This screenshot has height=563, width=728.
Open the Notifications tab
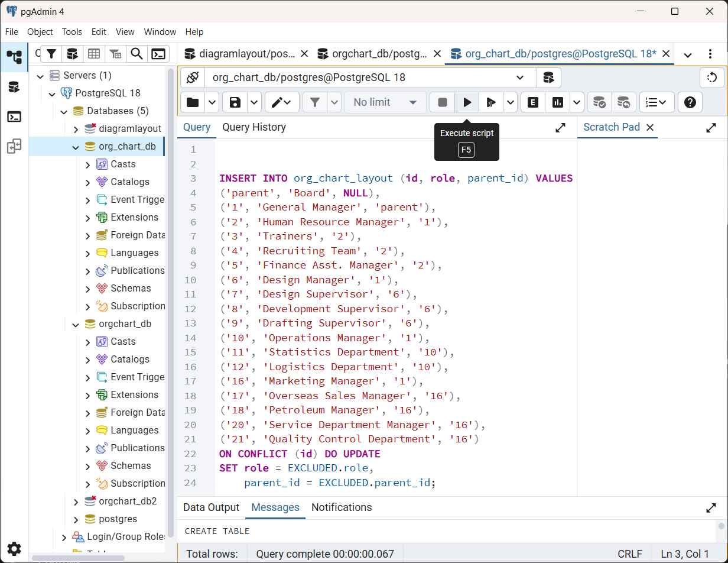pyautogui.click(x=342, y=507)
